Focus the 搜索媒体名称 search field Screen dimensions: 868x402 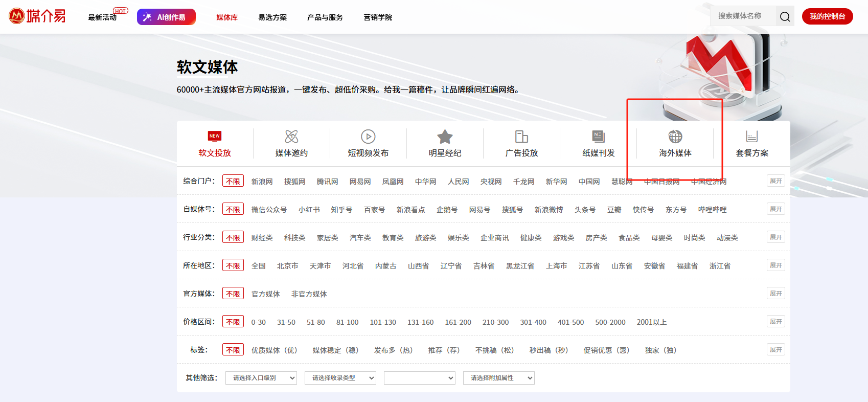[742, 16]
